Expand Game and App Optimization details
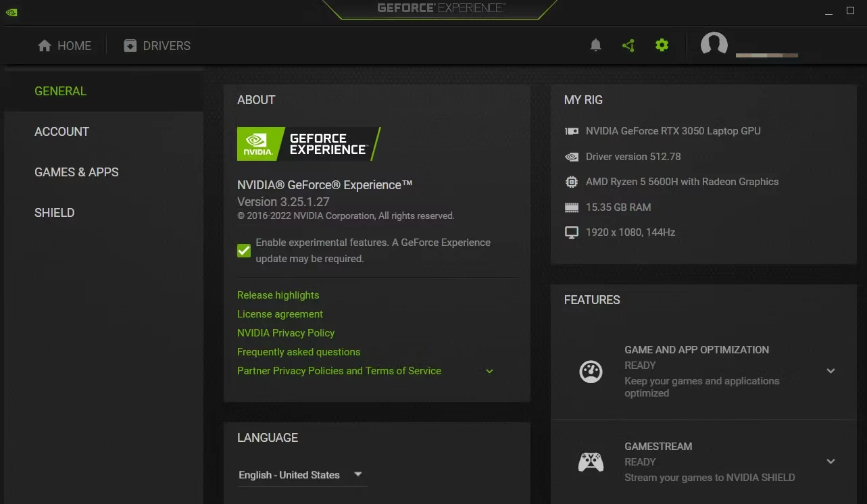This screenshot has width=867, height=504. pyautogui.click(x=831, y=371)
